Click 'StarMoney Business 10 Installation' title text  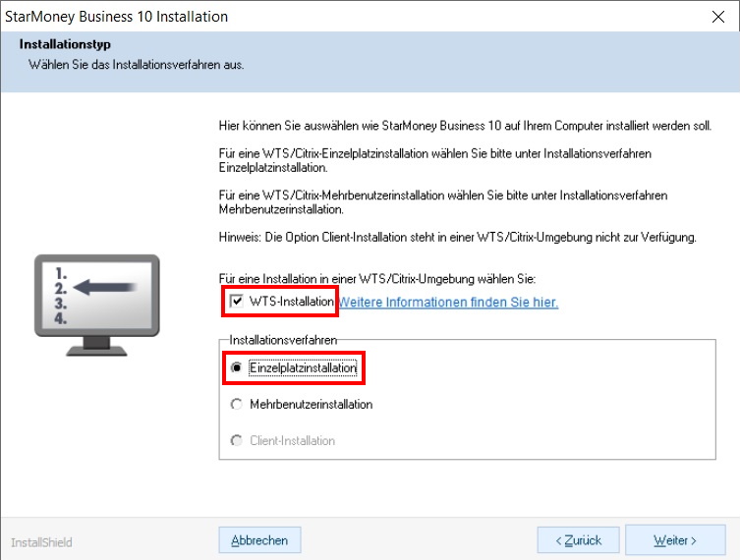(x=117, y=17)
